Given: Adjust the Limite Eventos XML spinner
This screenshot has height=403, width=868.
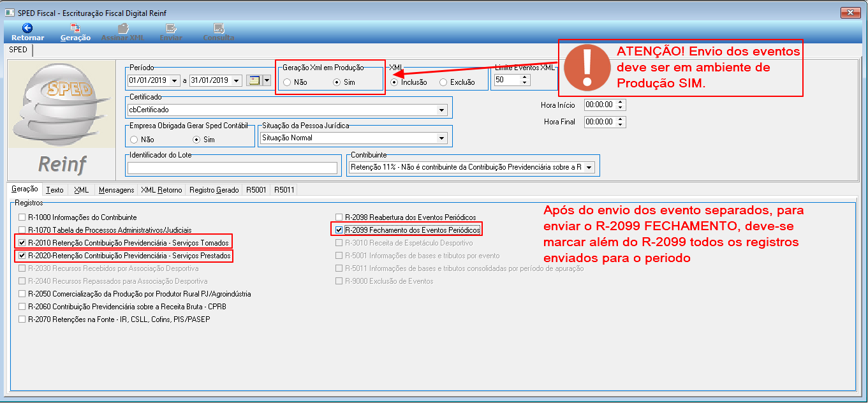Looking at the screenshot, I should click(x=526, y=80).
